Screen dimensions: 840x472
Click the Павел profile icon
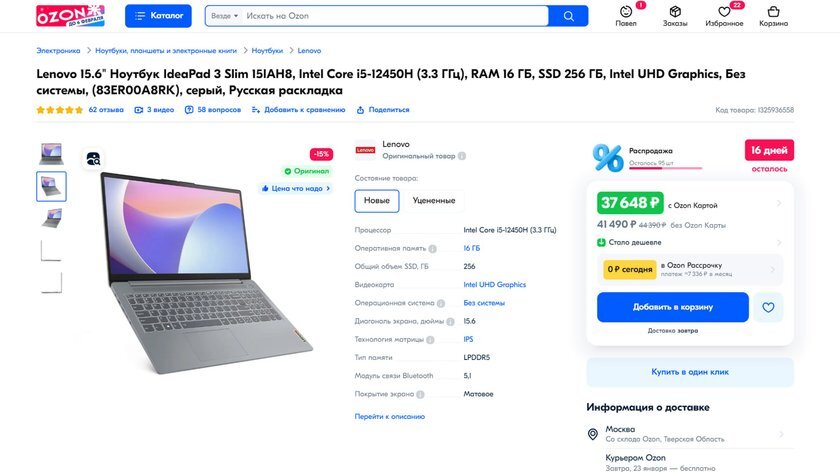point(626,11)
